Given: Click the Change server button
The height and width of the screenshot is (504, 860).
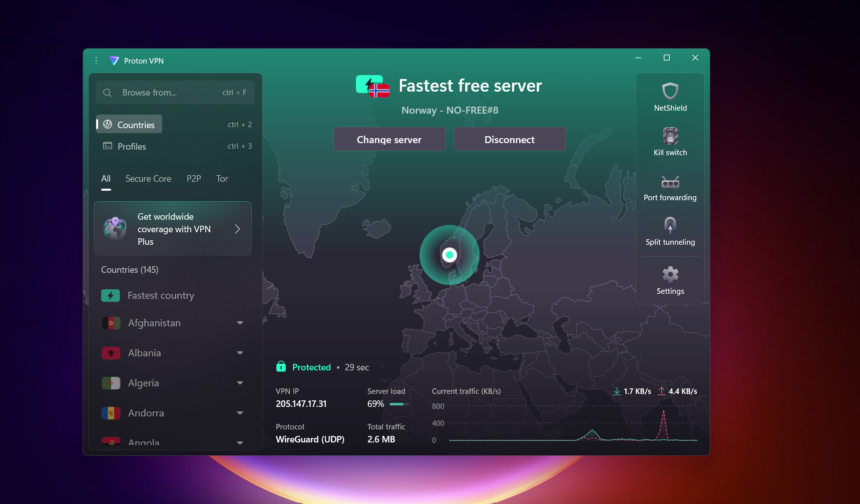Looking at the screenshot, I should pyautogui.click(x=389, y=139).
